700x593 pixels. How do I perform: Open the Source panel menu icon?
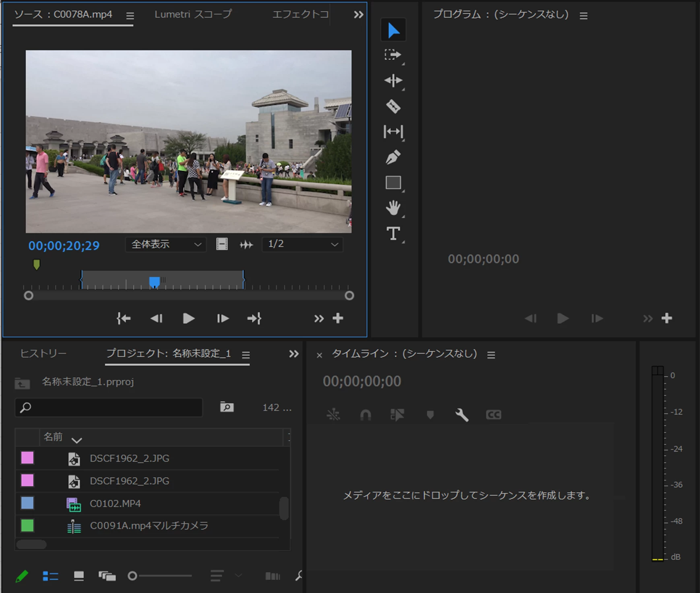tap(130, 16)
